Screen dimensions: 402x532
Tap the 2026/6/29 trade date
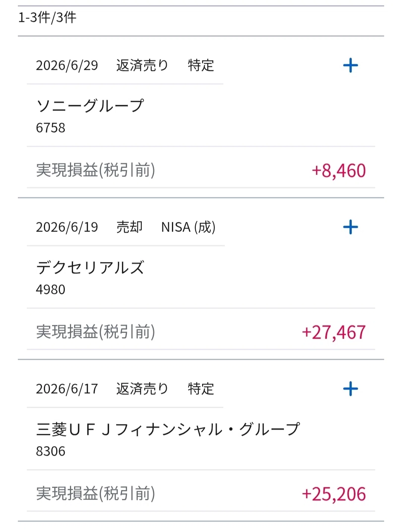click(67, 65)
